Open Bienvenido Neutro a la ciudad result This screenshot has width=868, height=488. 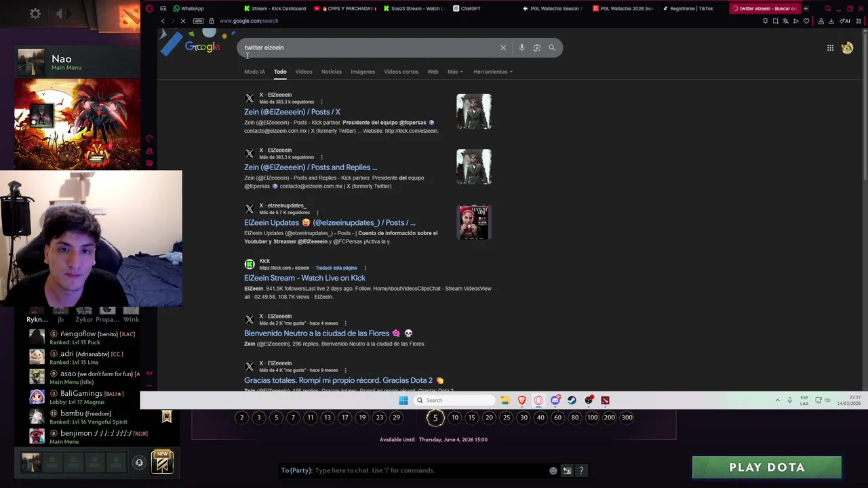coord(328,333)
